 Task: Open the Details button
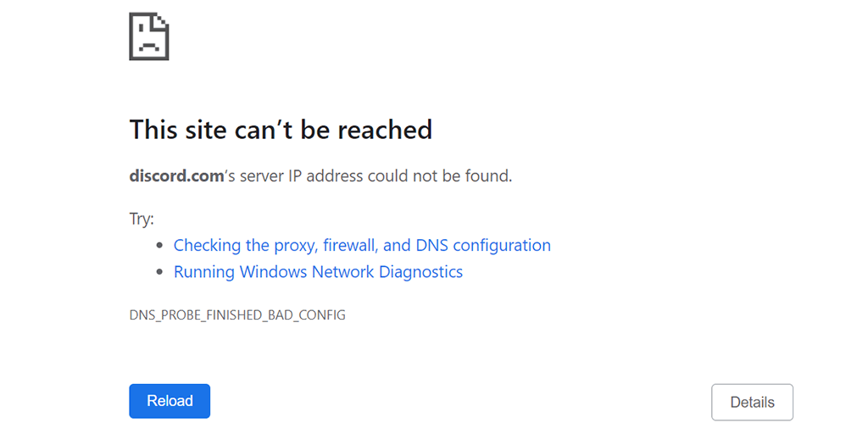click(752, 403)
